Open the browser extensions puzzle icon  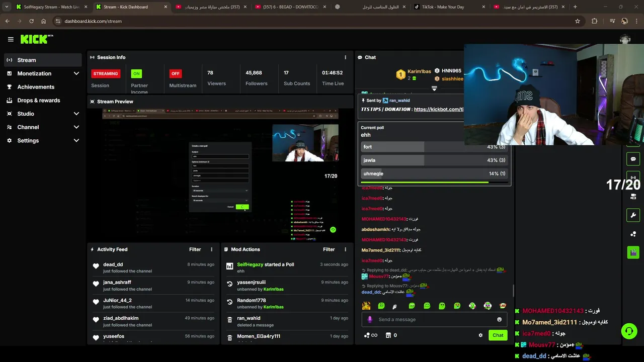[595, 21]
